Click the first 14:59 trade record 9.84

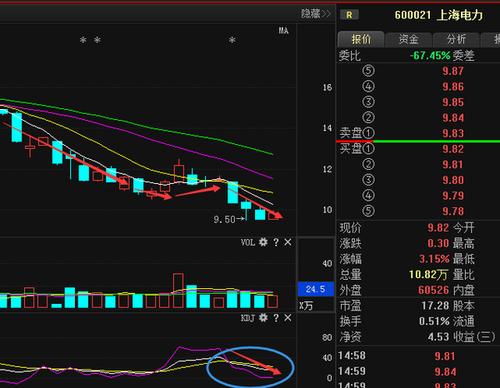pos(445,372)
